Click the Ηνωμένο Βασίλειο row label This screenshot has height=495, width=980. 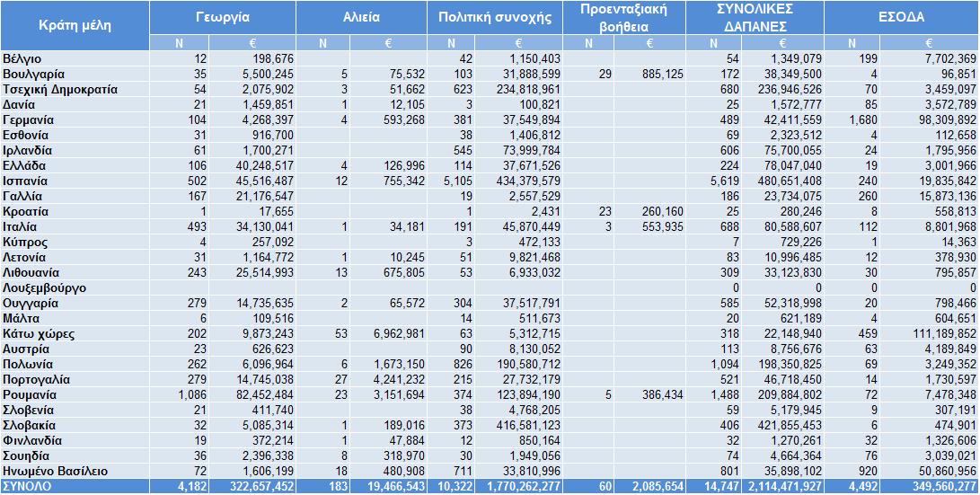click(x=55, y=472)
